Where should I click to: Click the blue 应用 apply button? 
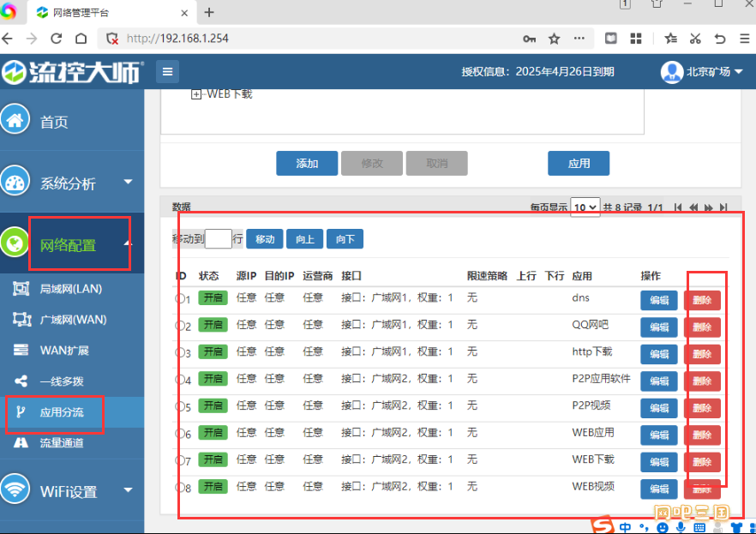point(579,164)
